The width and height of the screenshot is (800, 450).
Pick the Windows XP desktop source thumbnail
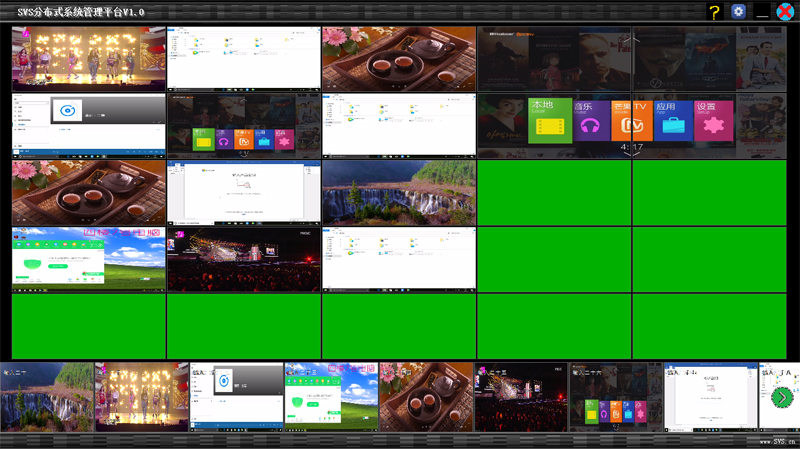(x=331, y=397)
